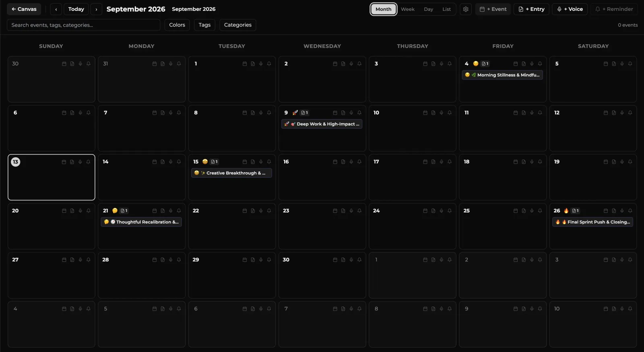The height and width of the screenshot is (352, 644).
Task: Click the document icon in the day 24 cell
Action: coord(433,211)
